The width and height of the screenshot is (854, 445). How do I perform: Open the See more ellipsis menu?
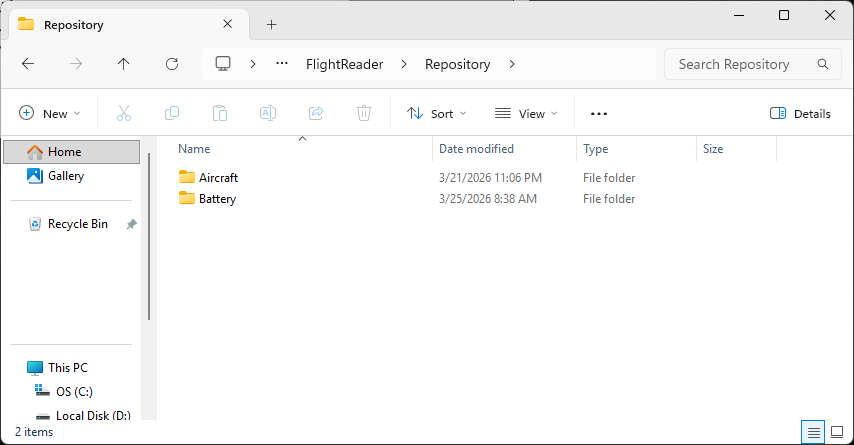click(599, 113)
